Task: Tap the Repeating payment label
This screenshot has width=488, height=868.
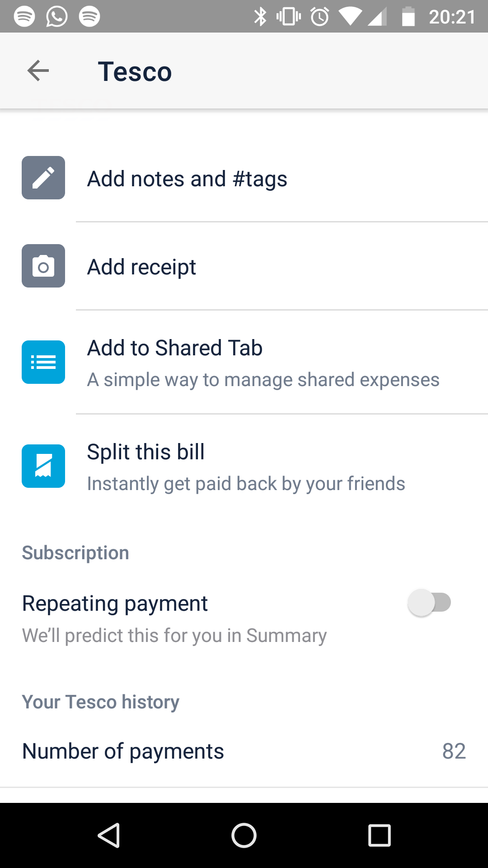Action: (x=115, y=604)
